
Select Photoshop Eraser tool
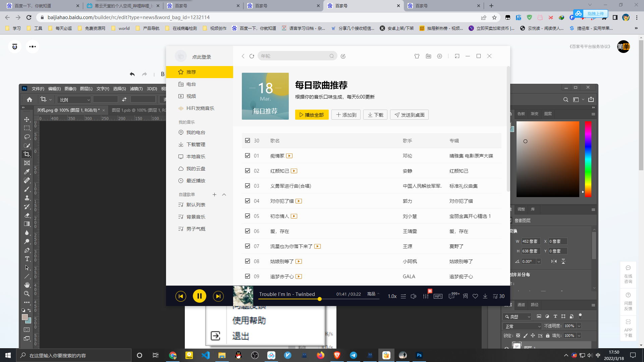[27, 216]
